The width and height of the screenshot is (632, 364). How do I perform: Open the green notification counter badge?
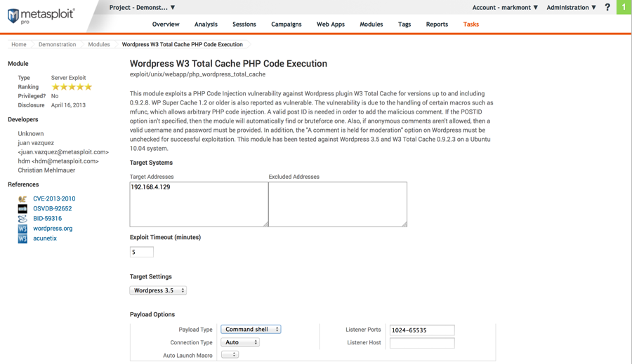(624, 7)
